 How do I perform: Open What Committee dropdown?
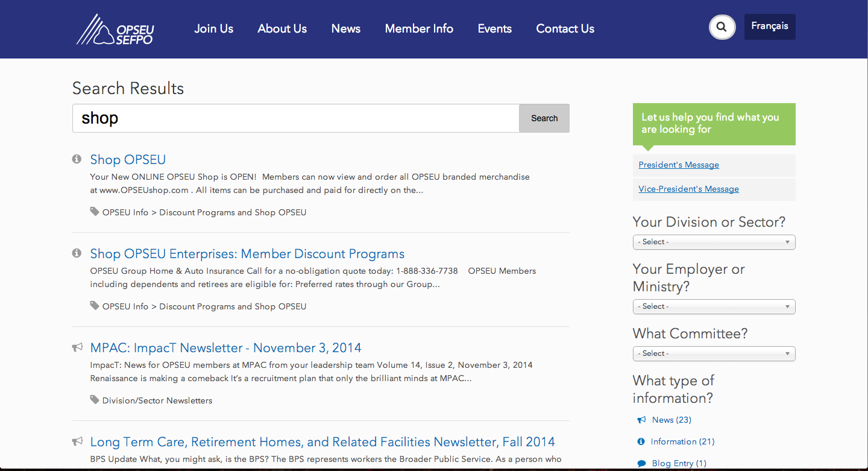click(714, 353)
